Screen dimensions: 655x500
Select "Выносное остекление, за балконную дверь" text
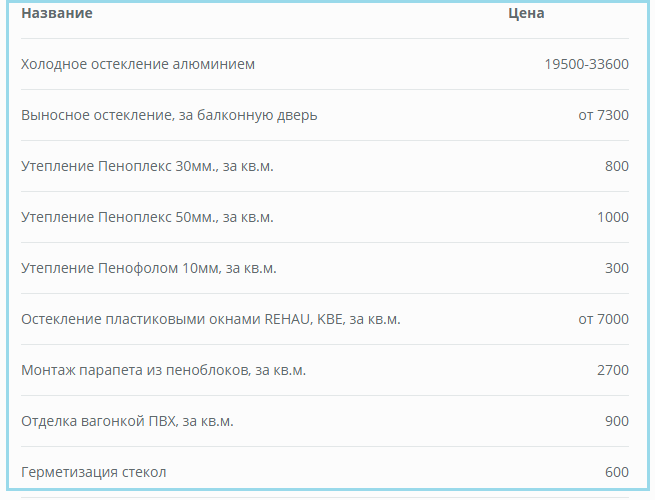click(169, 116)
